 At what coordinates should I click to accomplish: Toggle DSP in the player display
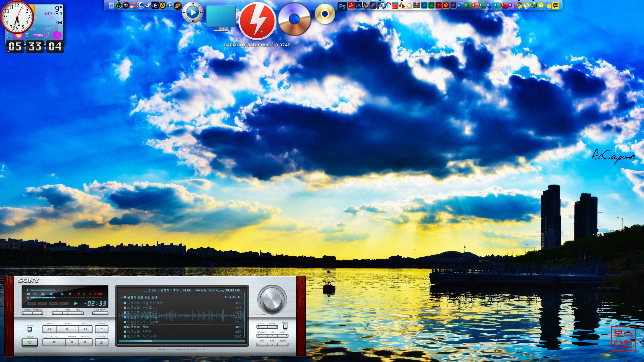[53, 304]
